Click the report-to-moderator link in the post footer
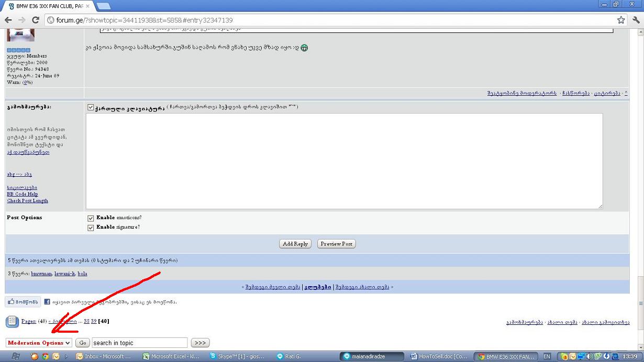The height and width of the screenshot is (362, 644). coord(521,93)
